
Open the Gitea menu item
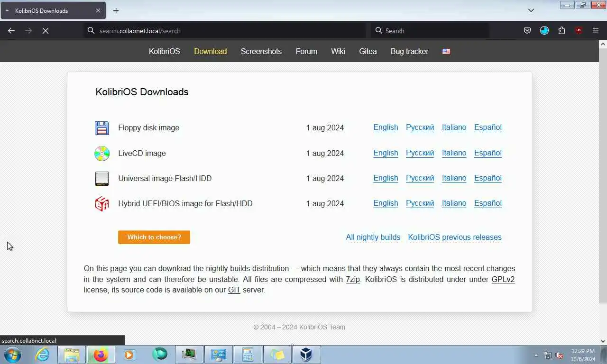pos(368,51)
